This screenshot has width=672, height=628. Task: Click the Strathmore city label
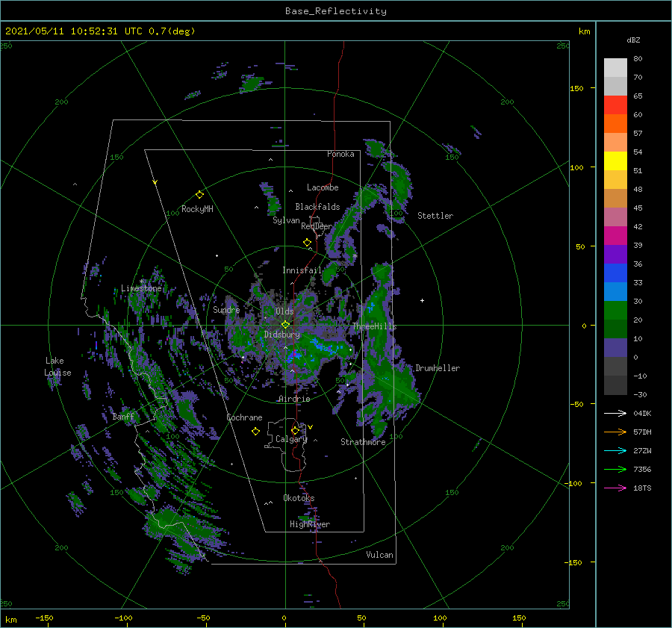click(x=363, y=442)
